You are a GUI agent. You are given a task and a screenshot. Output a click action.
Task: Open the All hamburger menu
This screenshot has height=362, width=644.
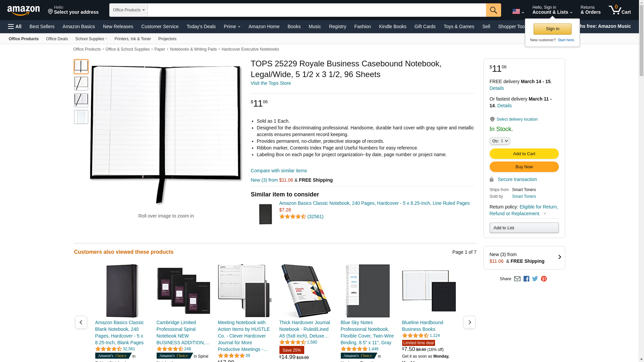pyautogui.click(x=15, y=26)
